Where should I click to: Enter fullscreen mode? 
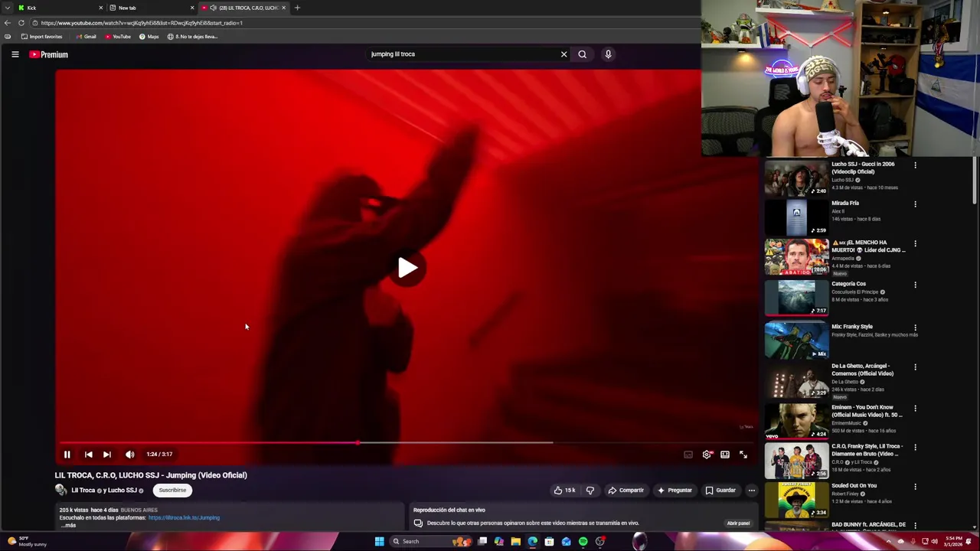pos(743,455)
